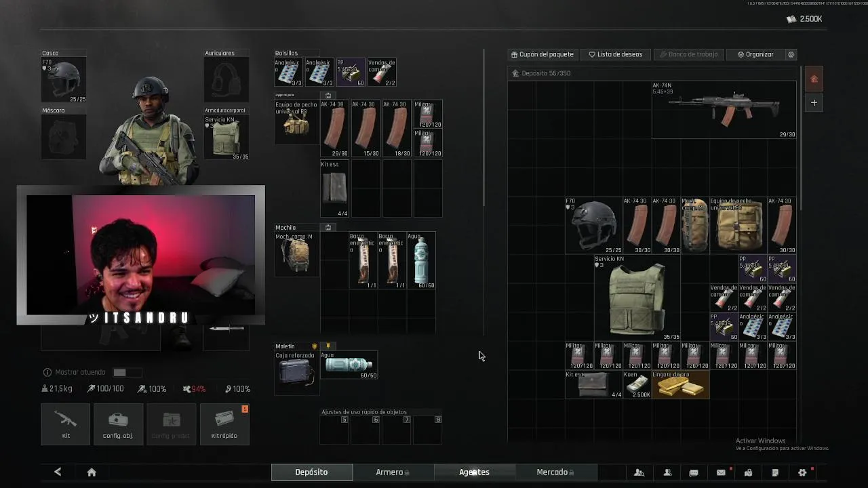Open the Kit rápido button
Image resolution: width=868 pixels, height=488 pixels.
tap(224, 424)
